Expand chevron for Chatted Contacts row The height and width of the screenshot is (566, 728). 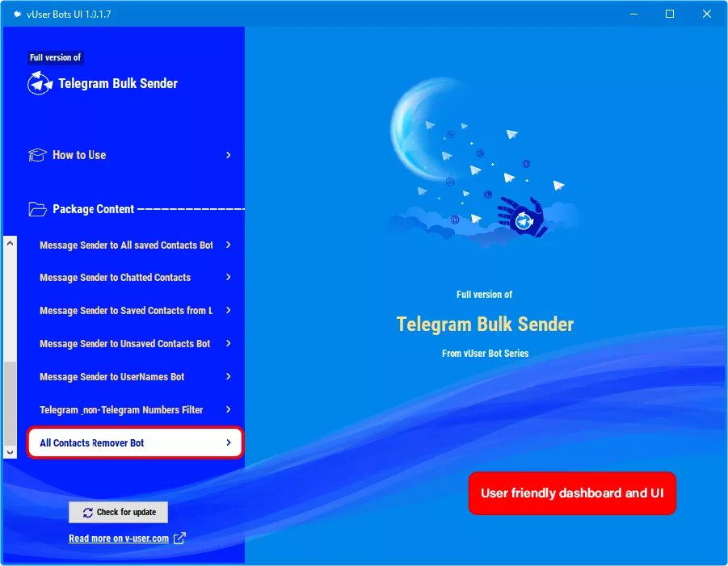pyautogui.click(x=228, y=277)
